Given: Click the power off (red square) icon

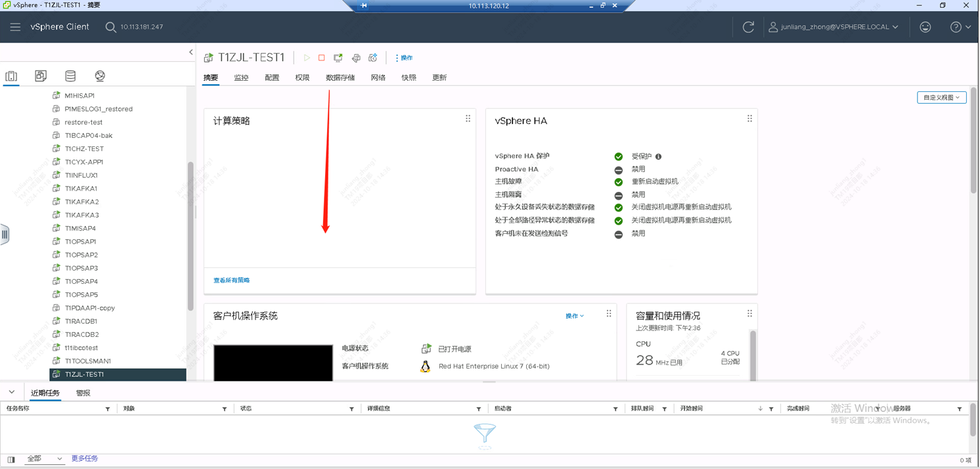Looking at the screenshot, I should pos(322,58).
